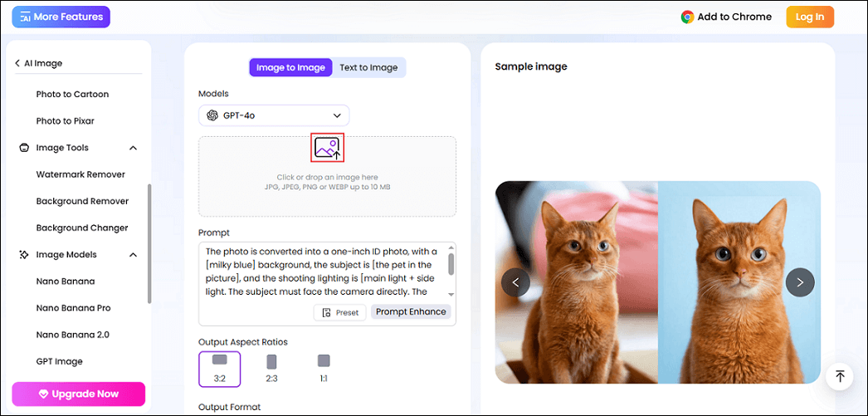The width and height of the screenshot is (868, 416).
Task: Click the 'Sample image' heading
Action: (531, 67)
